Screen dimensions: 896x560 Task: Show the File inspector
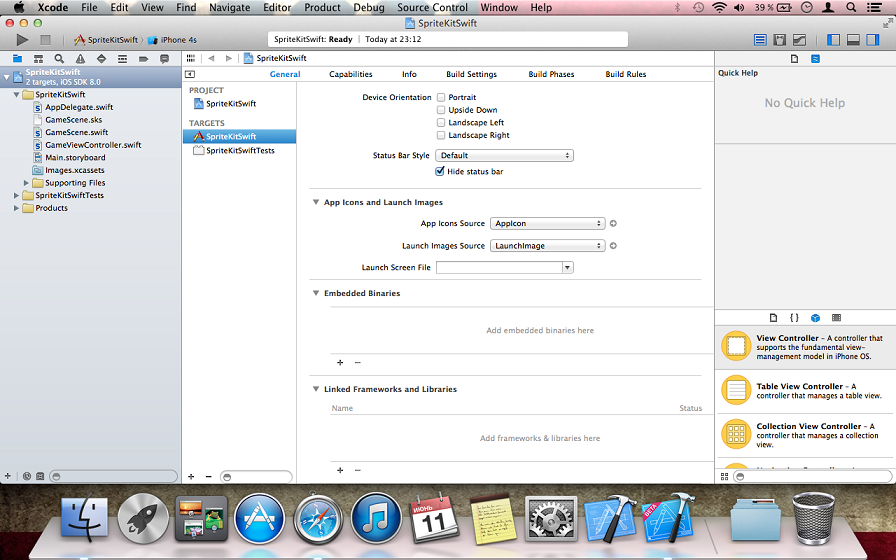pyautogui.click(x=794, y=58)
